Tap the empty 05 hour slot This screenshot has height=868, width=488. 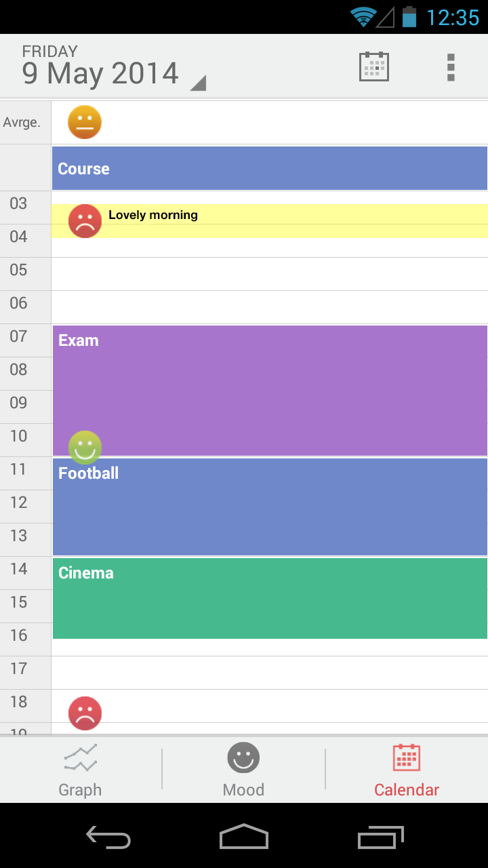(270, 274)
